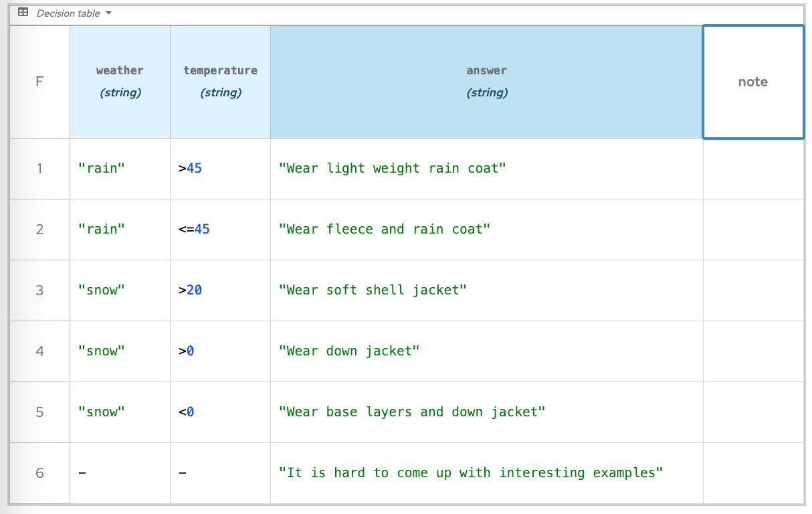Click the decision table icon

pyautogui.click(x=23, y=13)
